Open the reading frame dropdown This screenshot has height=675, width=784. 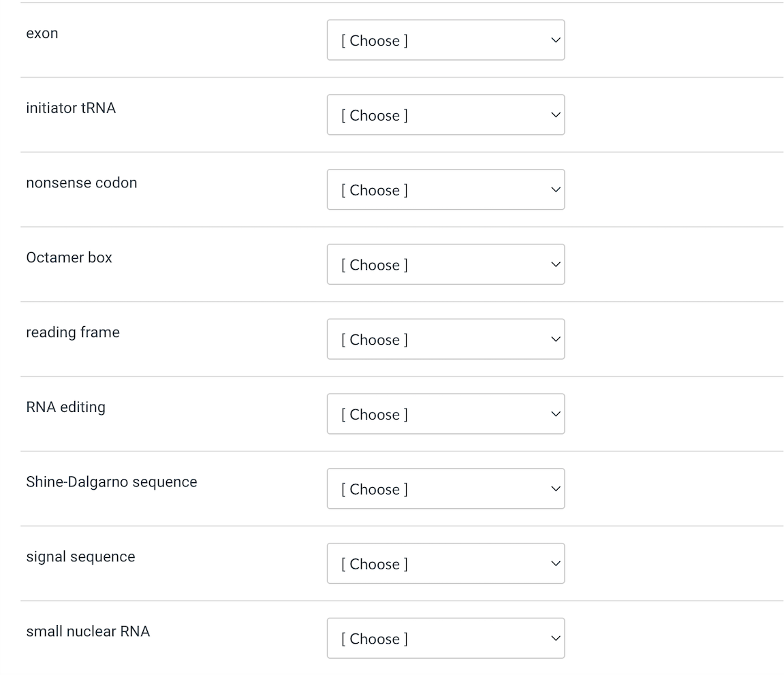[445, 339]
